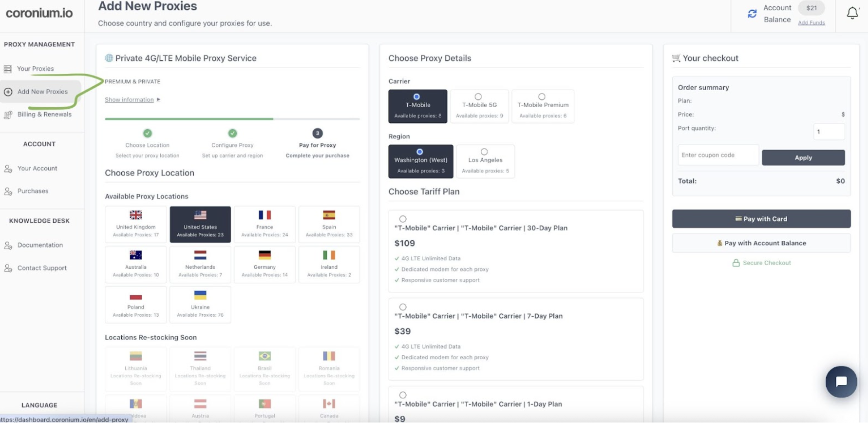
Task: Click the Pay with Card button
Action: tap(761, 219)
